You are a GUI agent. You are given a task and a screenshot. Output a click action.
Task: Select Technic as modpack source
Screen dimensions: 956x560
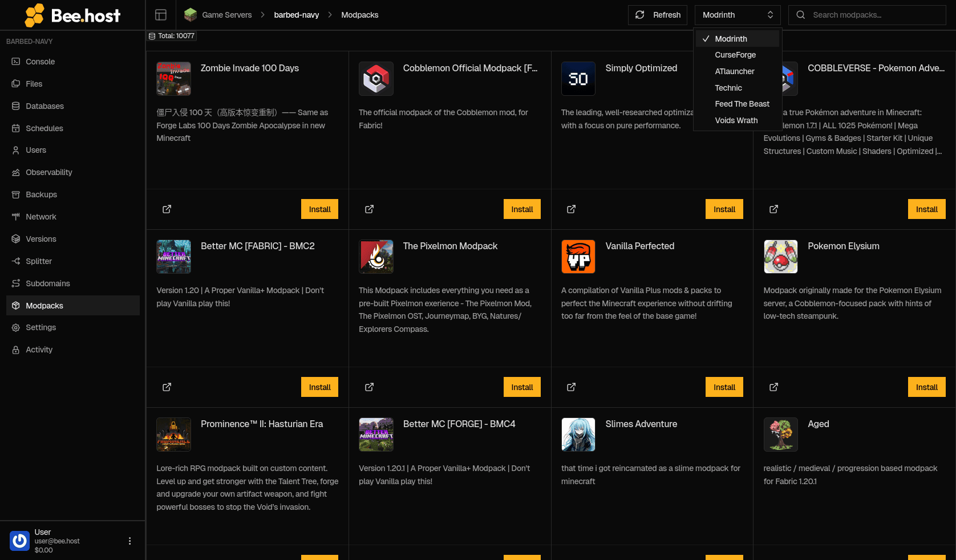(738, 88)
